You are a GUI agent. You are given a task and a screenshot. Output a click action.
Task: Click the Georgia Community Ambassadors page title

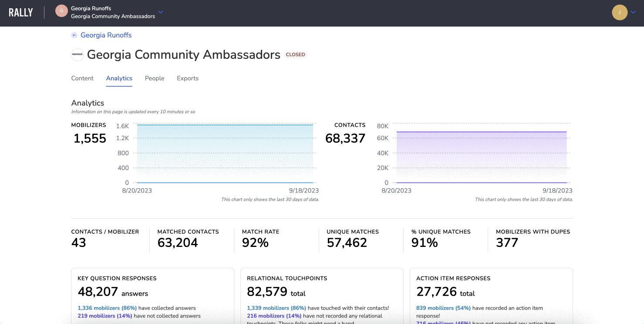tap(184, 54)
